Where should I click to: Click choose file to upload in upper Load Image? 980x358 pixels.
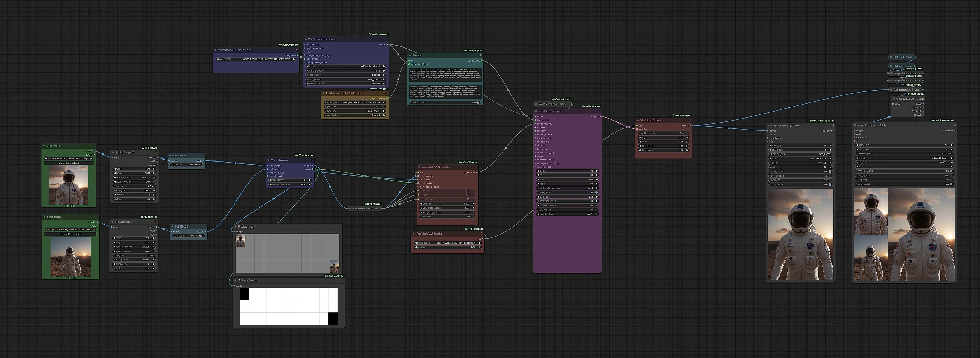coord(69,163)
